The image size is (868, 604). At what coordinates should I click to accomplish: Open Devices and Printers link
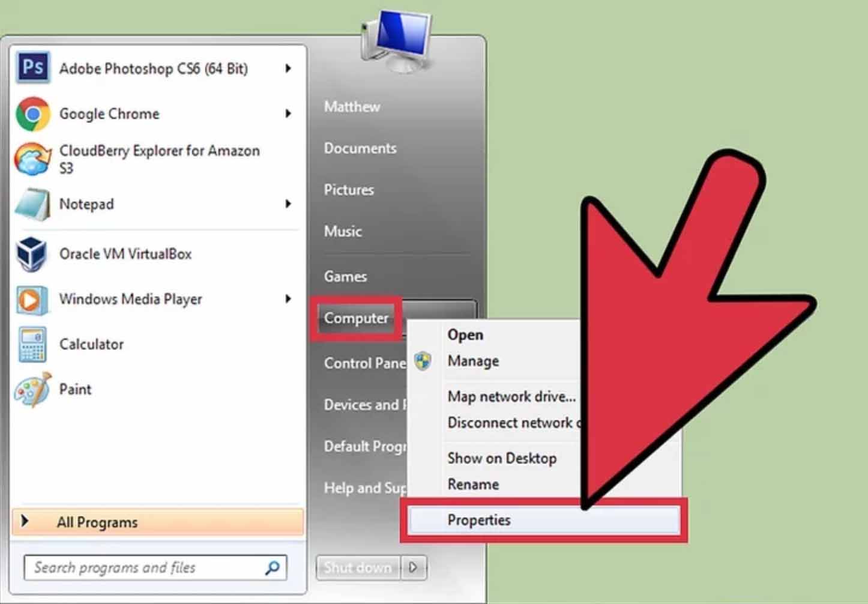click(x=365, y=405)
